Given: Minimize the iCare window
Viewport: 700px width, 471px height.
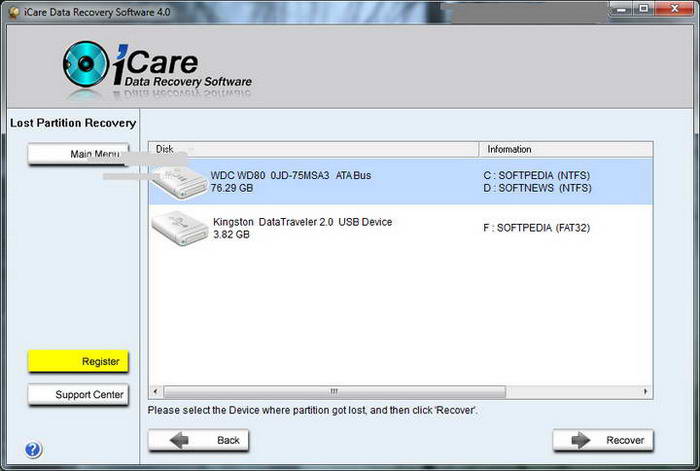Looking at the screenshot, I should point(621,9).
